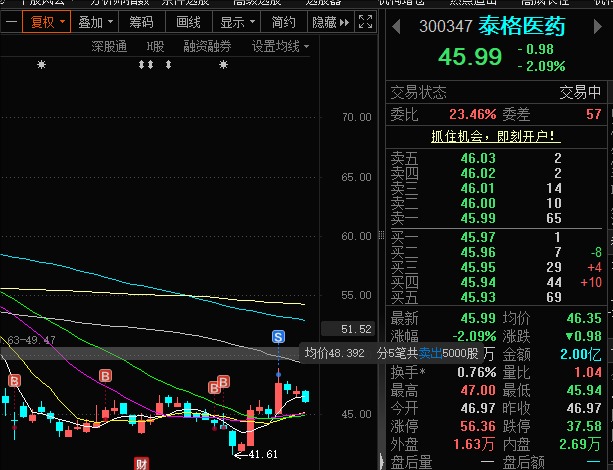Image resolution: width=613 pixels, height=470 pixels.
Task: Open the 复权 dropdown
Action: click(47, 22)
